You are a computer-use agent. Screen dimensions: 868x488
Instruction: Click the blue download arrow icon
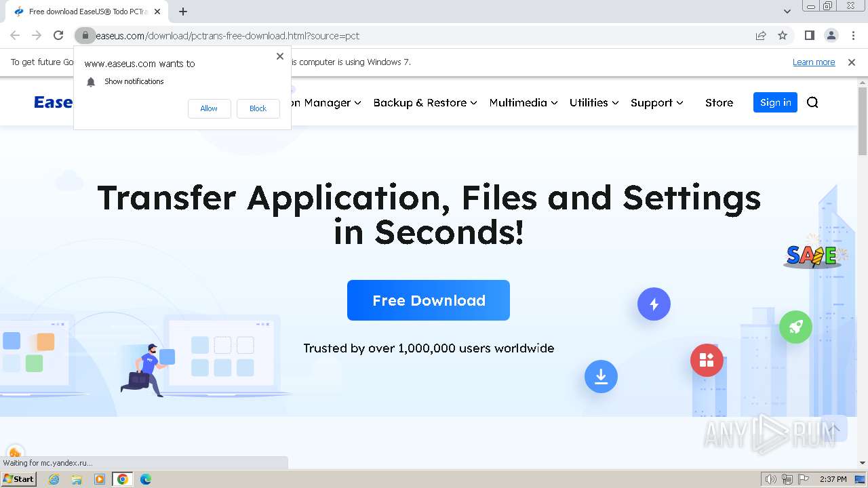point(601,376)
